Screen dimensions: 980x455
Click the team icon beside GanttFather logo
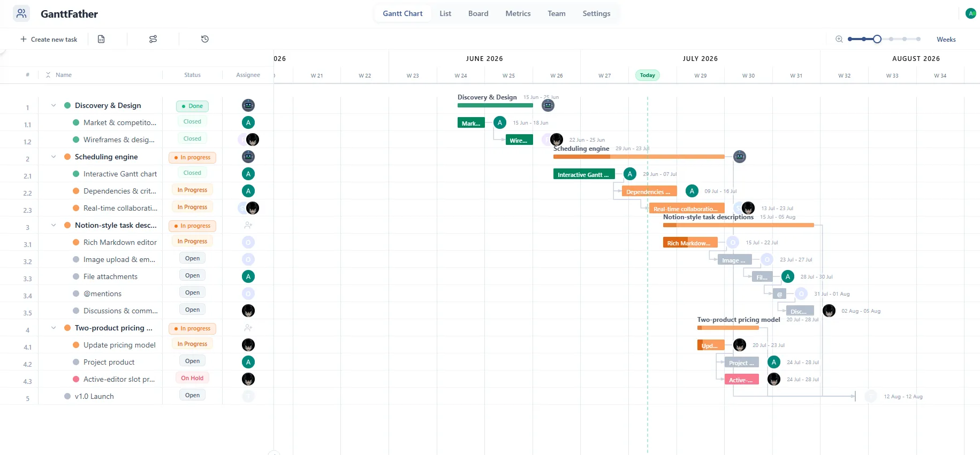tap(21, 13)
